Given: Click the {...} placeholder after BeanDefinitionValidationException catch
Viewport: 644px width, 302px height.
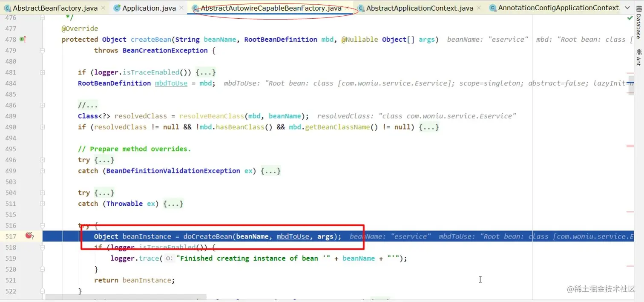Looking at the screenshot, I should click(x=270, y=171).
